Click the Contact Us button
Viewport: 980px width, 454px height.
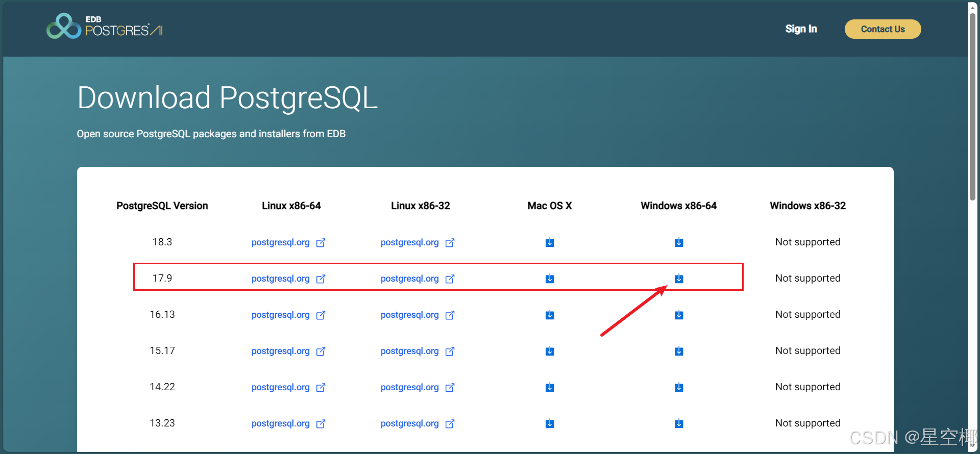(x=883, y=29)
